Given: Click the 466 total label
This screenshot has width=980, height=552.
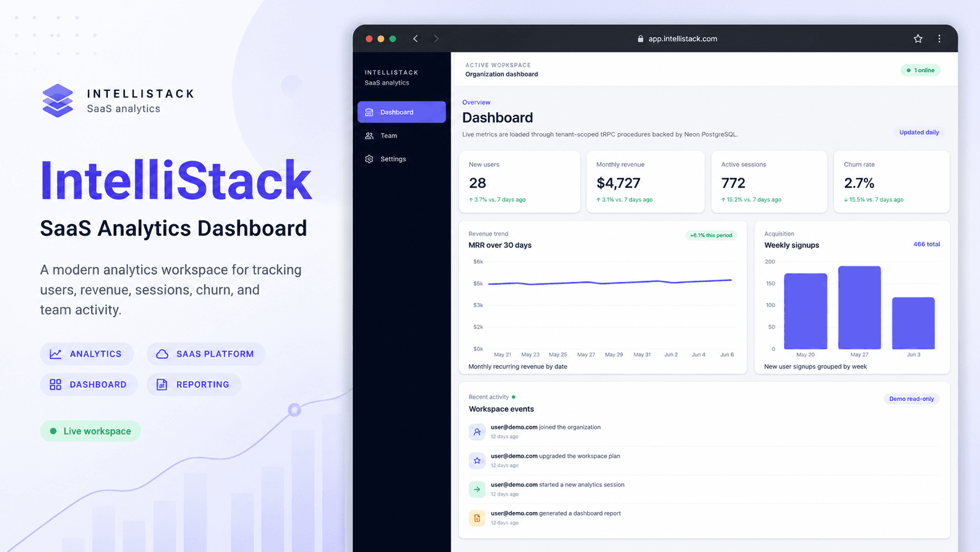Looking at the screenshot, I should point(927,244).
